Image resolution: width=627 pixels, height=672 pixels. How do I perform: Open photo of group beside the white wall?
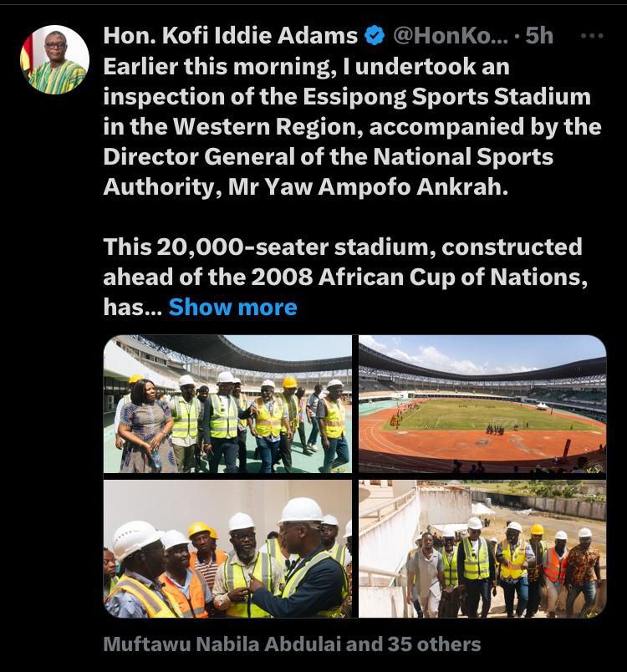click(482, 548)
